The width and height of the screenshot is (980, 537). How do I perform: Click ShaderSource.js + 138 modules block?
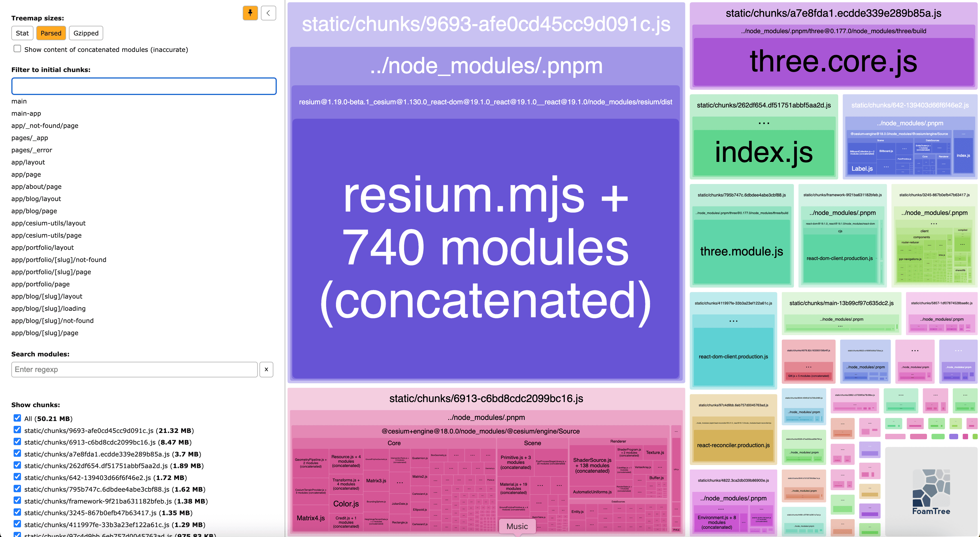pyautogui.click(x=592, y=465)
